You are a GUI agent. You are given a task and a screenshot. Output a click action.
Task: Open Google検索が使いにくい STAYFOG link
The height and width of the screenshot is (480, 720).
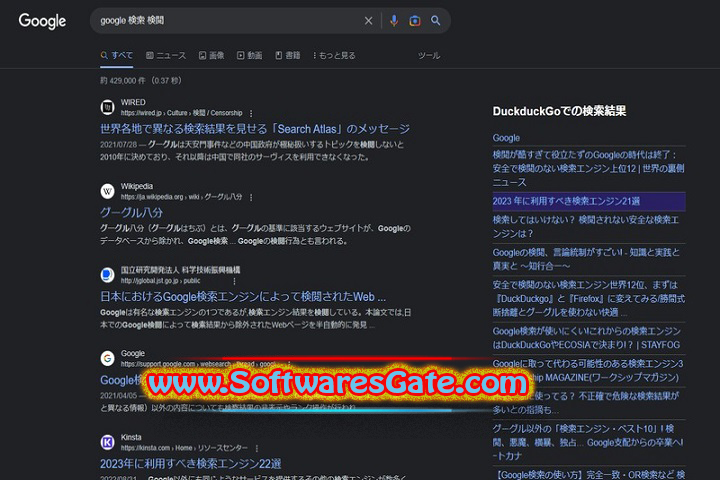[586, 338]
